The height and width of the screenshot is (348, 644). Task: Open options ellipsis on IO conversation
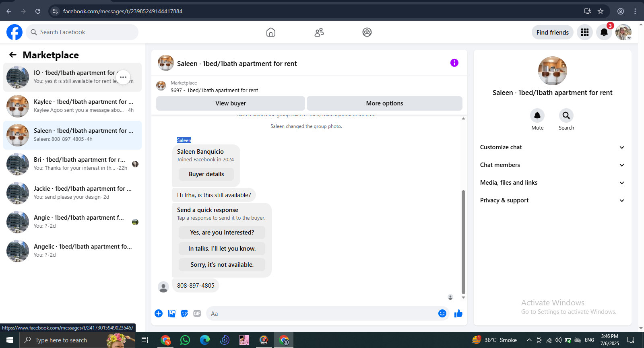click(123, 77)
